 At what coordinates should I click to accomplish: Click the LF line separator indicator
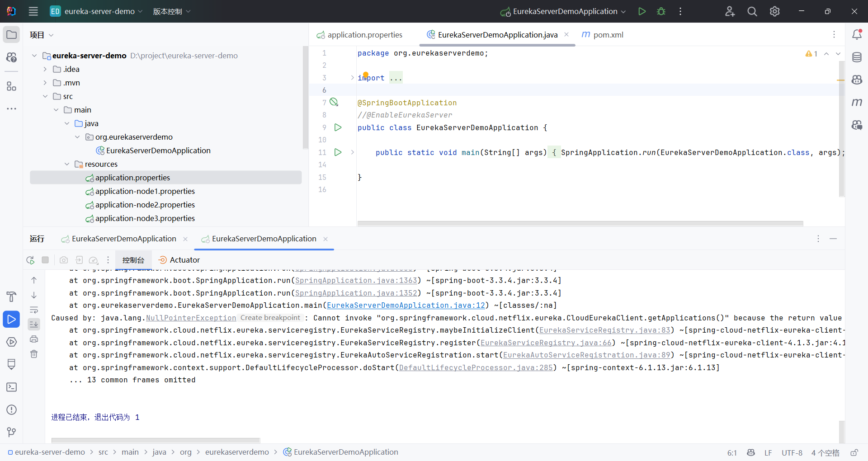coord(768,453)
